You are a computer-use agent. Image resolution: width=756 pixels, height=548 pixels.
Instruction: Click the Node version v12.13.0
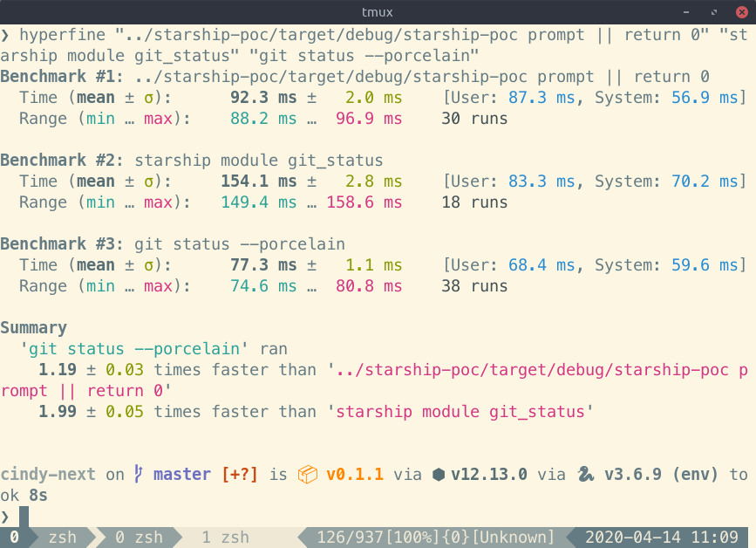coord(489,475)
